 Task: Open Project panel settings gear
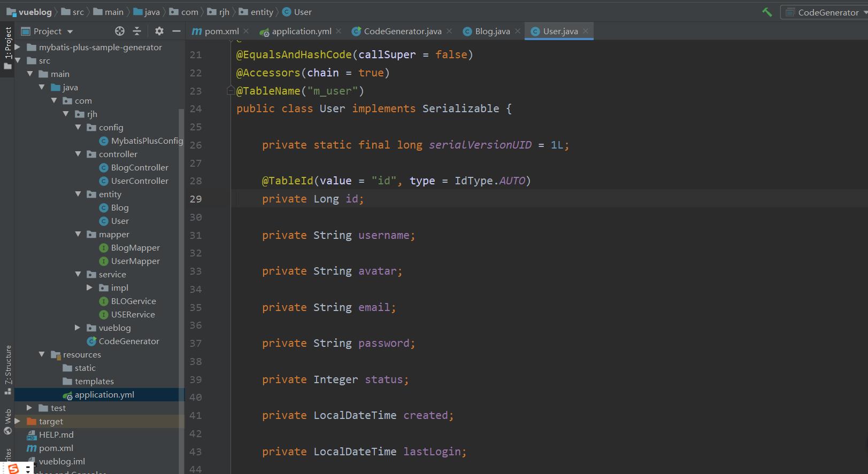159,31
